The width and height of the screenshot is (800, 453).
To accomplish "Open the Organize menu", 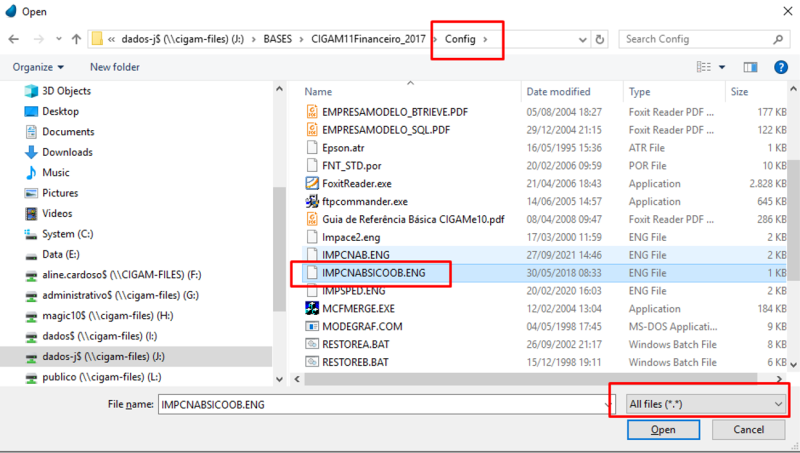I will pyautogui.click(x=38, y=67).
